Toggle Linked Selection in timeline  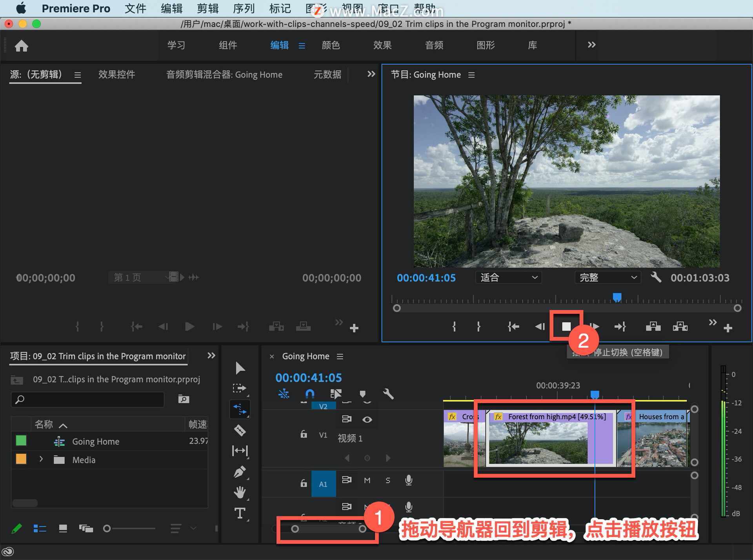click(336, 394)
